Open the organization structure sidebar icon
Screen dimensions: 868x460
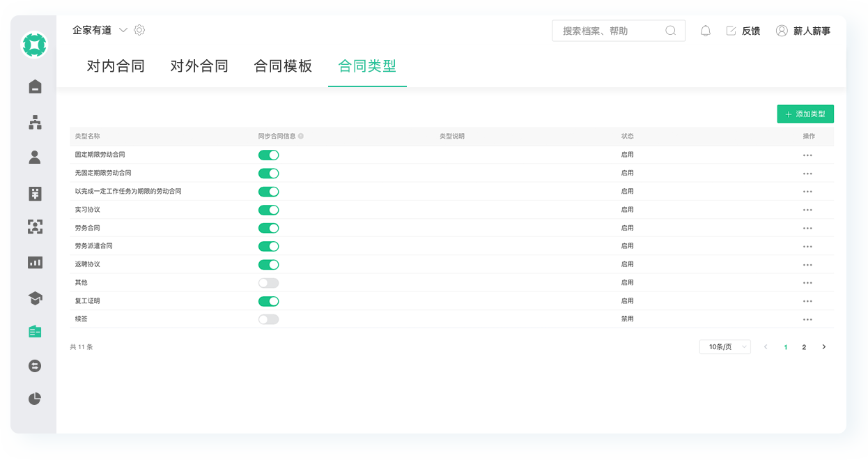33,122
